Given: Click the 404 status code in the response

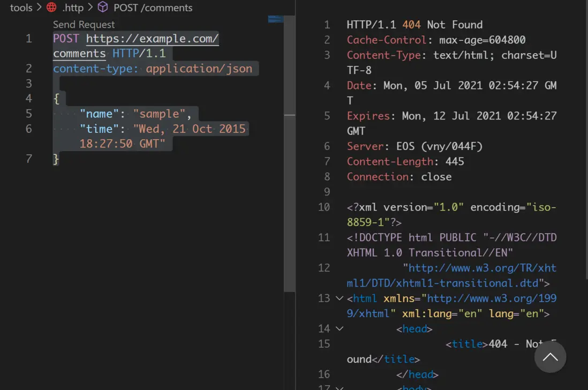Looking at the screenshot, I should click(x=411, y=25).
